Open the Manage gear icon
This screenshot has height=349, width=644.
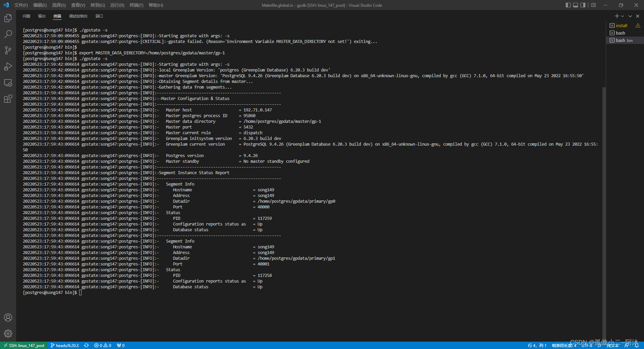pos(8,334)
